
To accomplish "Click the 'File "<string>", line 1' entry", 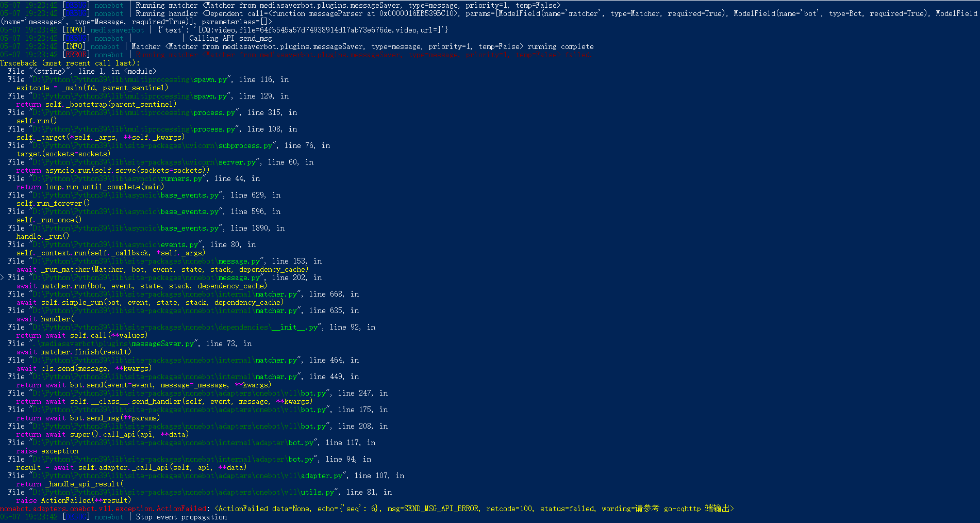I will (x=82, y=71).
